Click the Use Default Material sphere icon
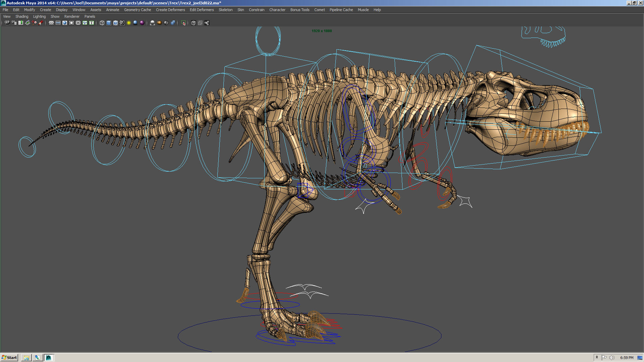Image resolution: width=644 pixels, height=362 pixels. [x=152, y=23]
